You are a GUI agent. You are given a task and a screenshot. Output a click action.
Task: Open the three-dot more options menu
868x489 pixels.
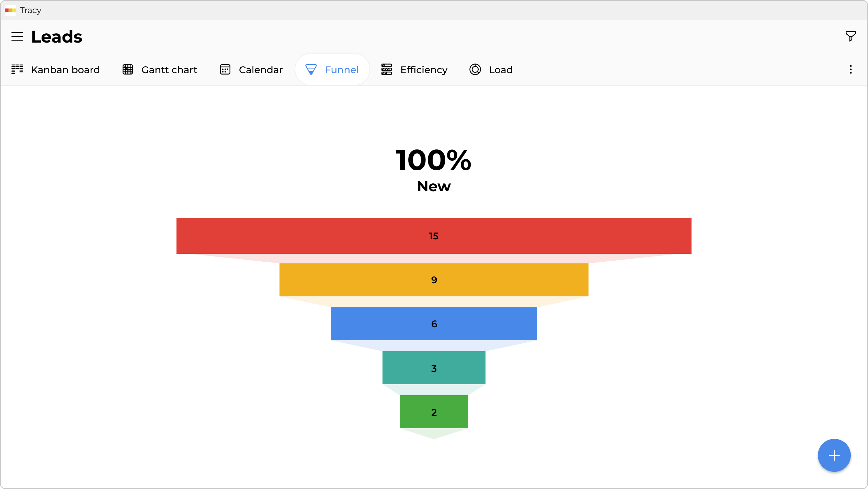tap(850, 70)
